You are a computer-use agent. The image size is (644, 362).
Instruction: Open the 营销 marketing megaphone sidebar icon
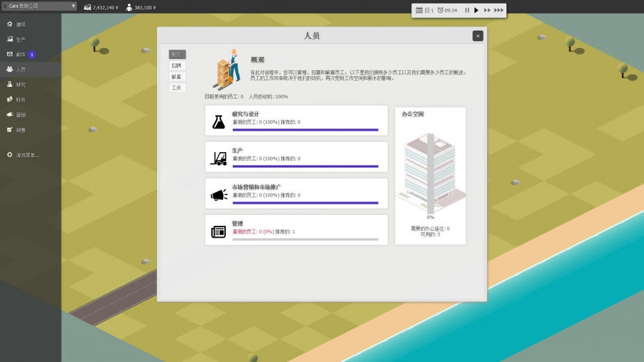(10, 115)
